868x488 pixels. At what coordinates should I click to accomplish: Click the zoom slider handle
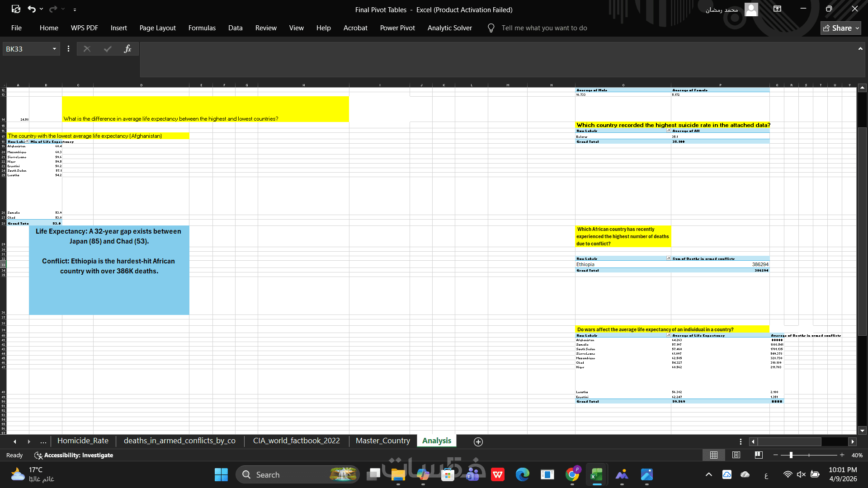coord(791,455)
